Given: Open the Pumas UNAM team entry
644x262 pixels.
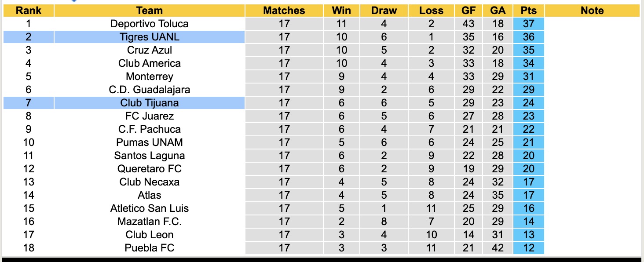Looking at the screenshot, I should click(150, 142).
